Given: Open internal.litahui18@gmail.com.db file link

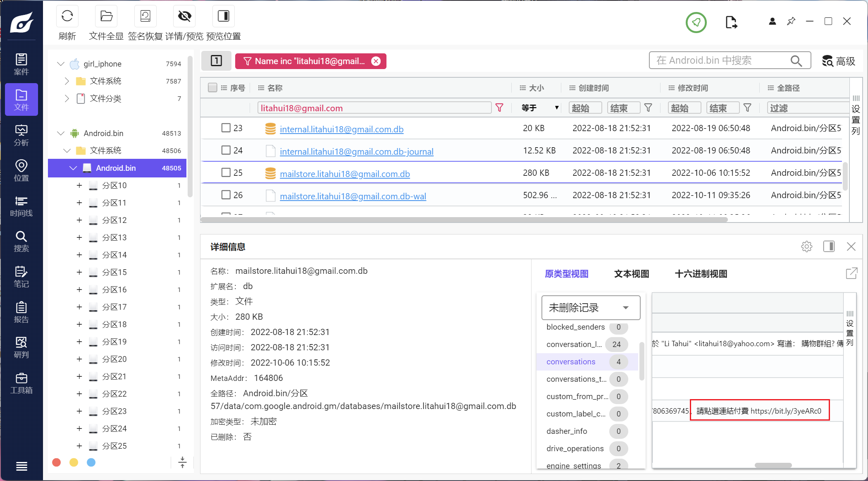Looking at the screenshot, I should [x=341, y=129].
